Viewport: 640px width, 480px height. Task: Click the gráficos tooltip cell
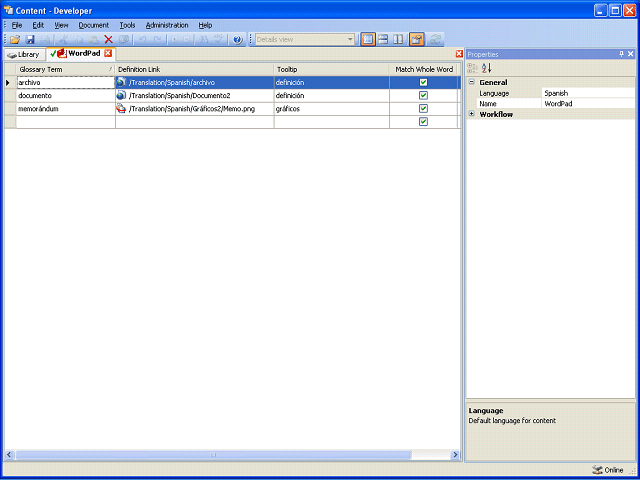tap(331, 109)
